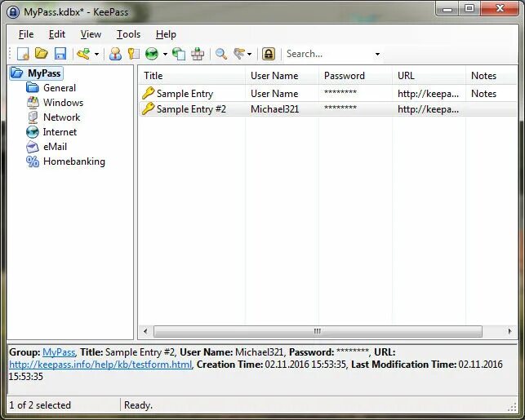Viewport: 525px width, 420px height.
Task: Copy password toolbar icon
Action: pyautogui.click(x=134, y=54)
